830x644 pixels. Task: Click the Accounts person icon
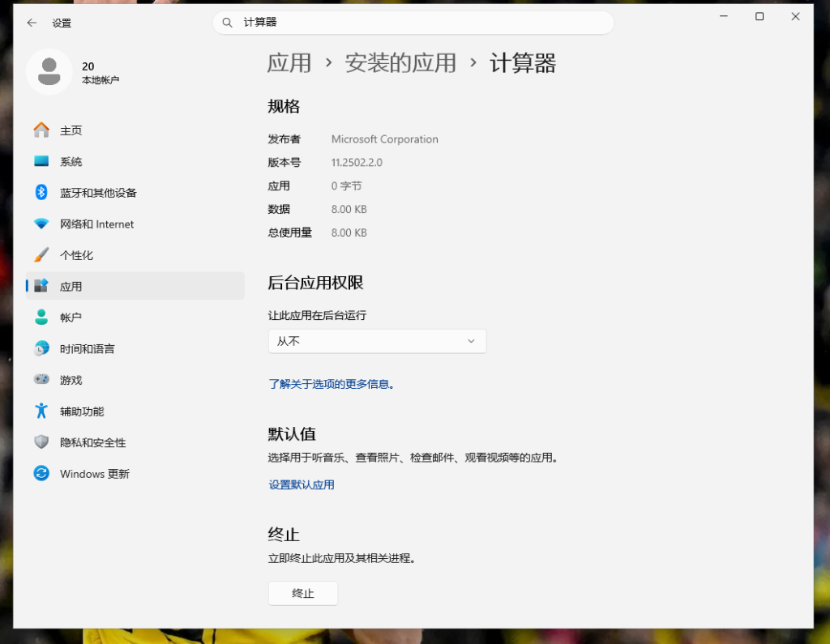(41, 317)
